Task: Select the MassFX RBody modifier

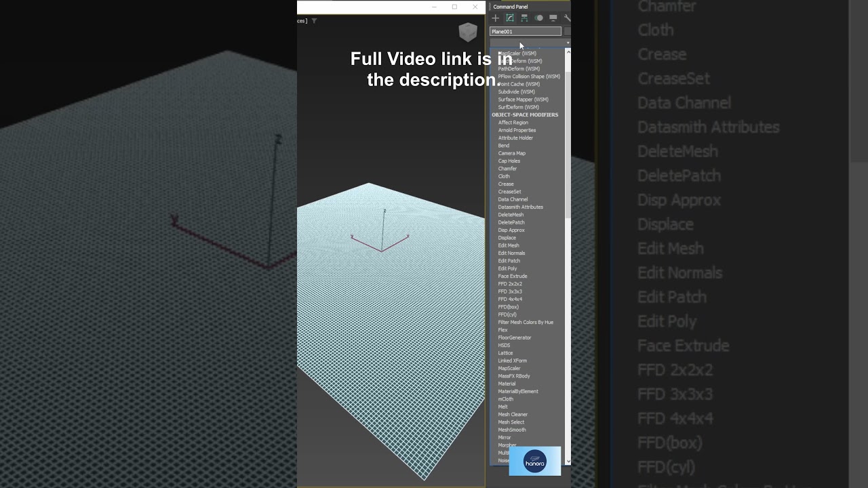Action: coord(514,376)
